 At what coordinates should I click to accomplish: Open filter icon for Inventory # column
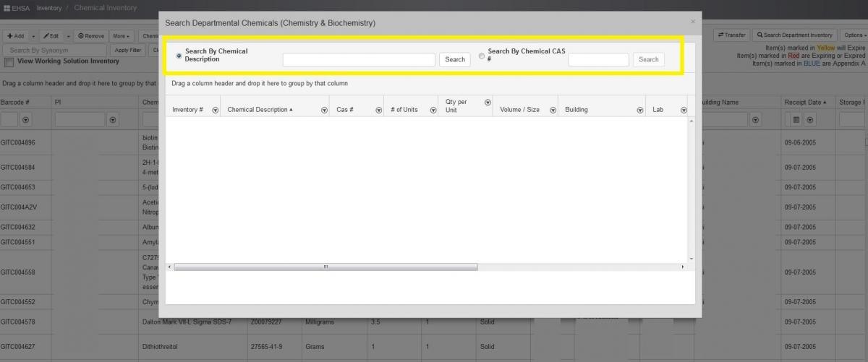click(216, 110)
